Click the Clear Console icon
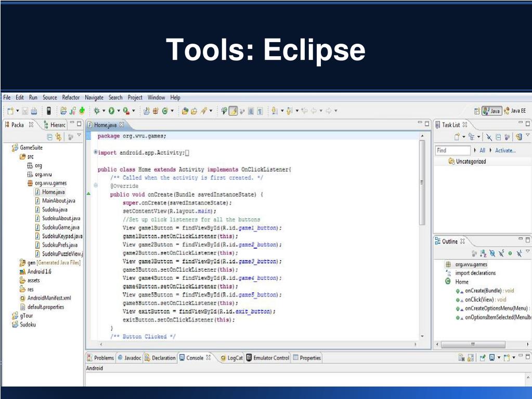Image resolution: width=532 pixels, height=399 pixels. click(461, 357)
